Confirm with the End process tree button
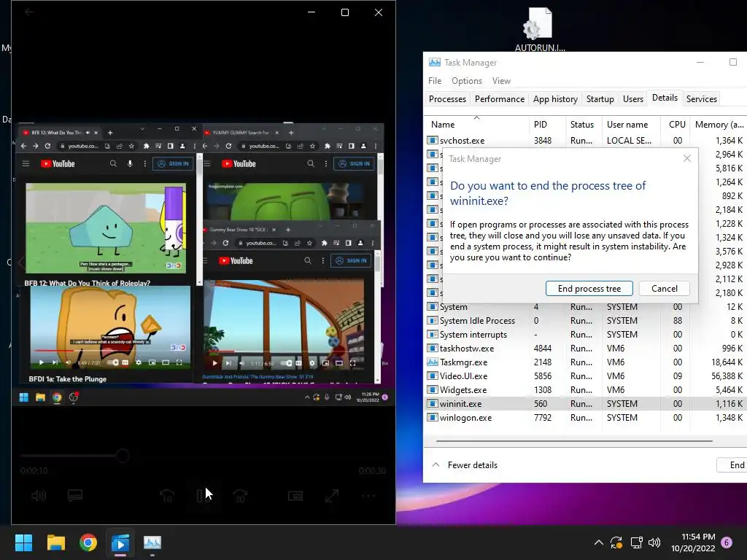This screenshot has height=560, width=747. click(x=589, y=289)
